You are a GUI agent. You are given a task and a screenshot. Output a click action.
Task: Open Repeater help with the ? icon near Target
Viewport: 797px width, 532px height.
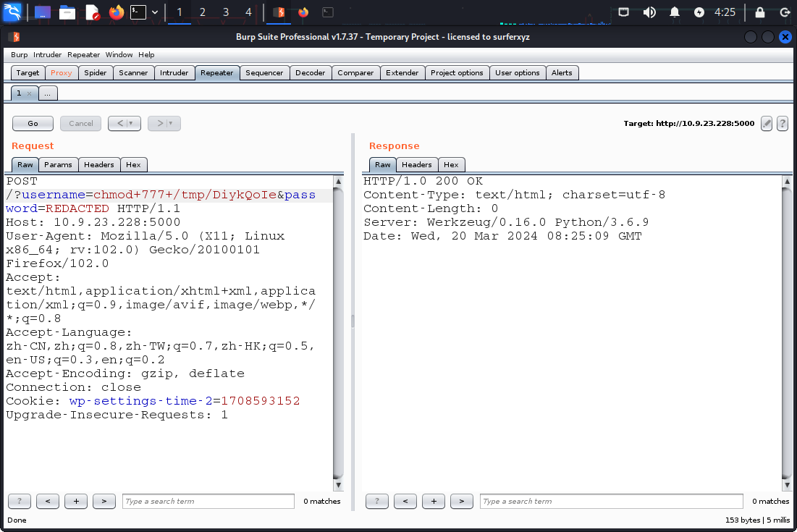(783, 123)
